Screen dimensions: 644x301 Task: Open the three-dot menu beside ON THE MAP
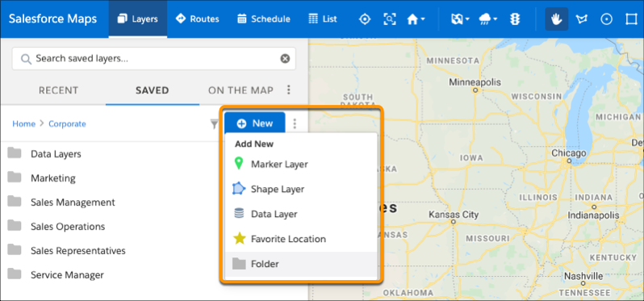289,90
